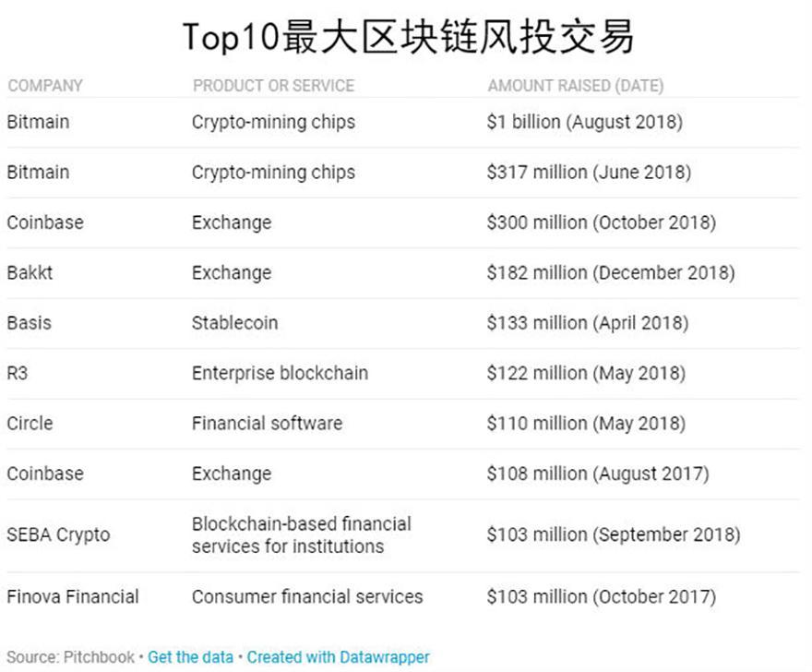The width and height of the screenshot is (812, 672).
Task: Click the Consumer financial services cell
Action: pos(307,597)
